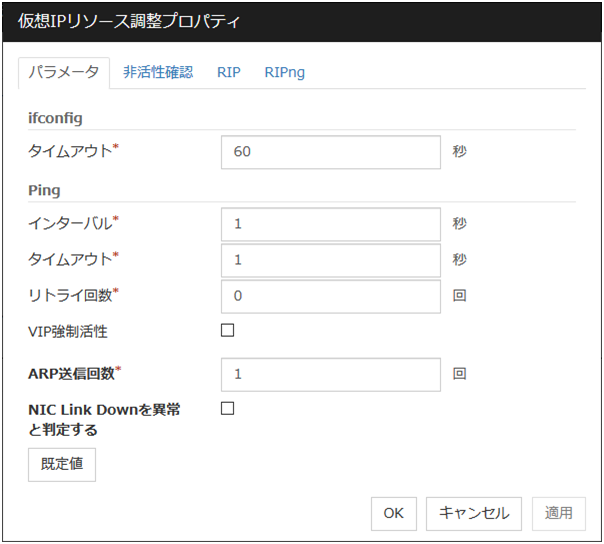
Task: Select the リトライ回数 input field
Action: (330, 296)
